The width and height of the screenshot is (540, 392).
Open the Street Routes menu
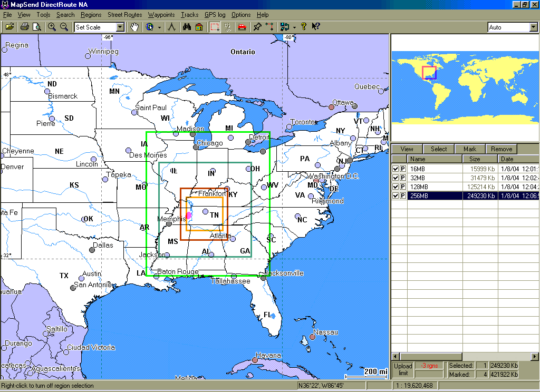124,15
